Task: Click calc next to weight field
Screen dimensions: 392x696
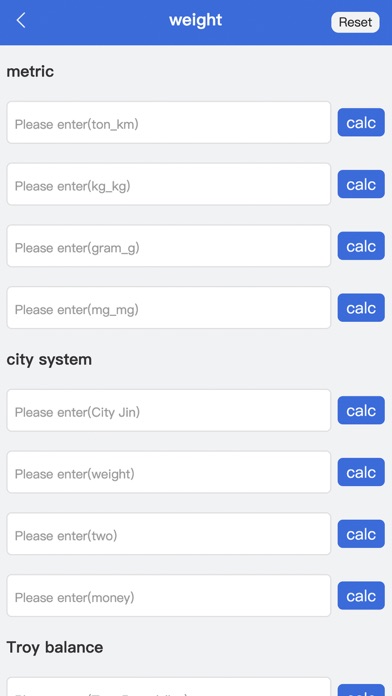Action: pos(361,472)
